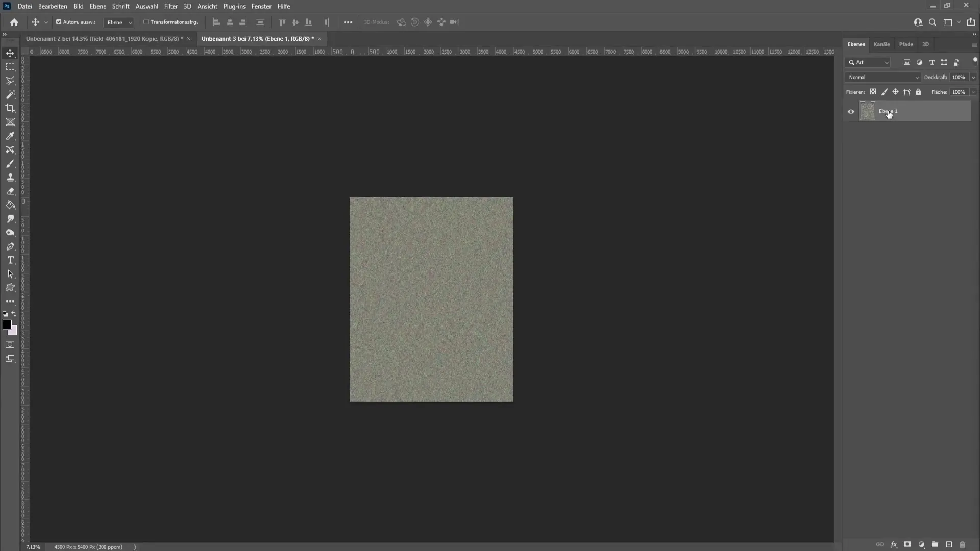This screenshot has height=551, width=980.
Task: Switch to the Kanäle tab
Action: click(881, 44)
